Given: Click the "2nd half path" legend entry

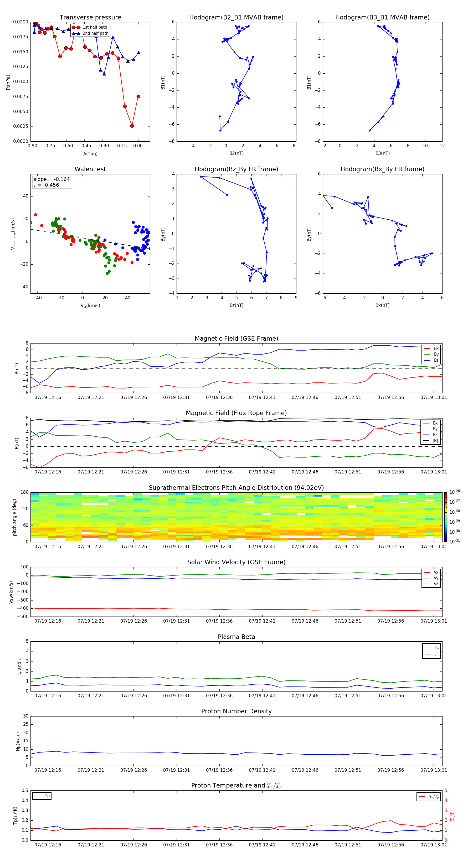Looking at the screenshot, I should point(90,33).
